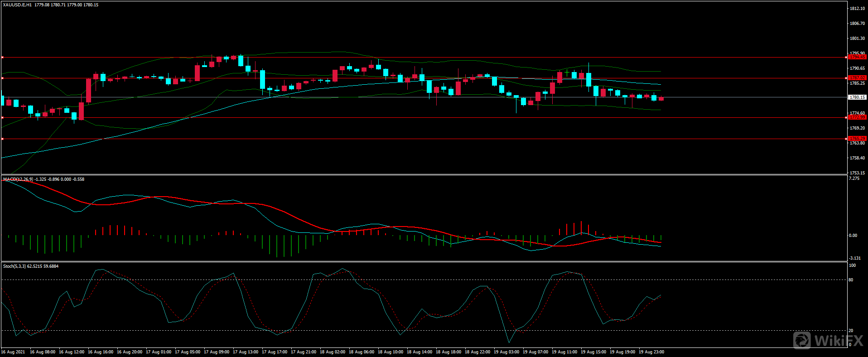The image size is (868, 357).
Task: Click the 1753.15 price scale value
Action: [857, 173]
